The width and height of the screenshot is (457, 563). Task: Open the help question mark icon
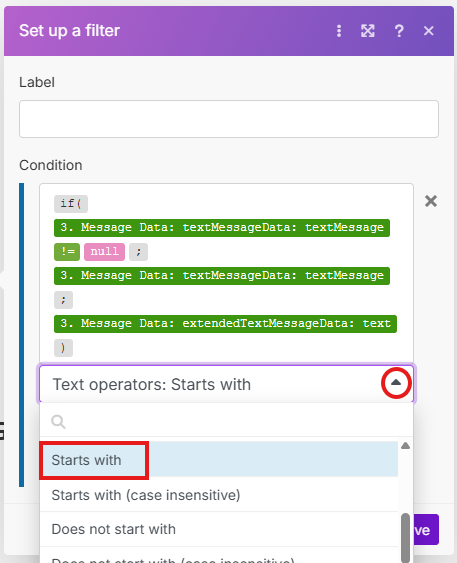pos(399,31)
